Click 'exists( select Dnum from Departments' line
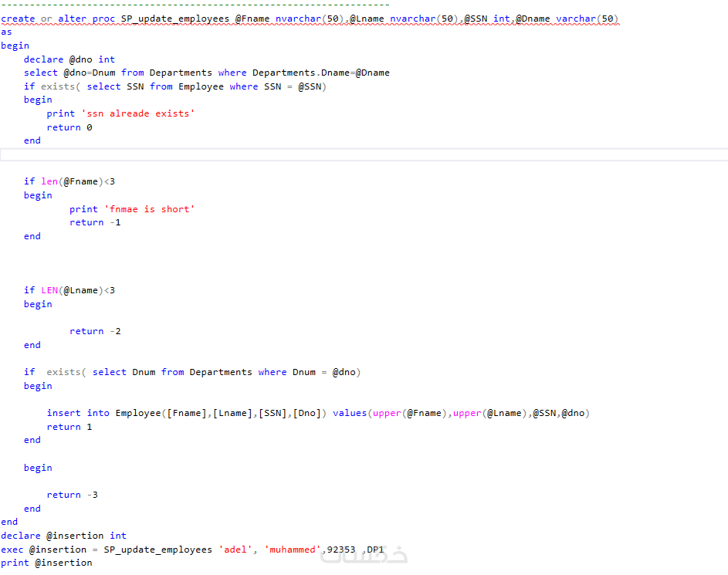728x575 pixels. pos(192,372)
